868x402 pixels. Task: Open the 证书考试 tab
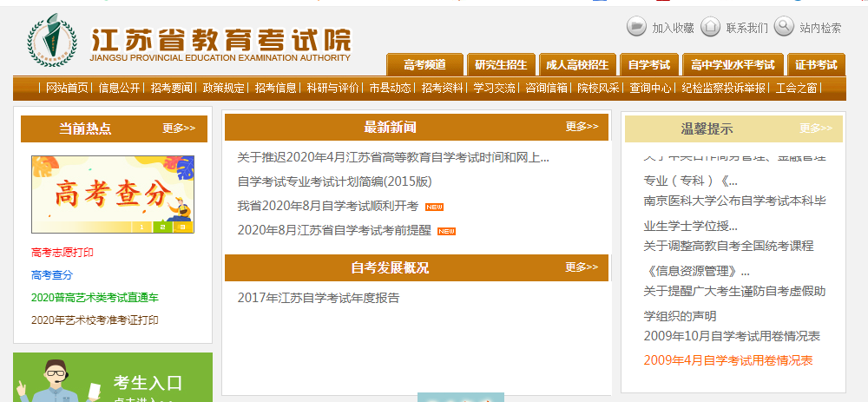[x=817, y=65]
